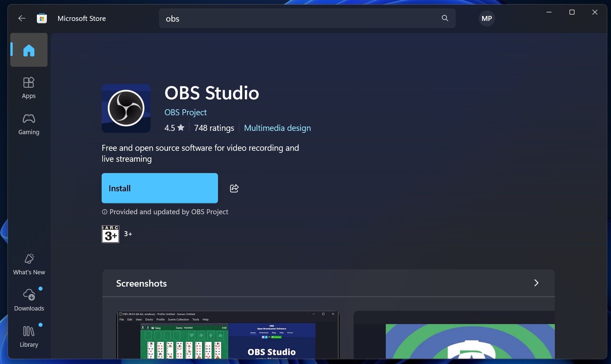This screenshot has height=364, width=611.
Task: Open the What's New section
Action: [x=29, y=264]
